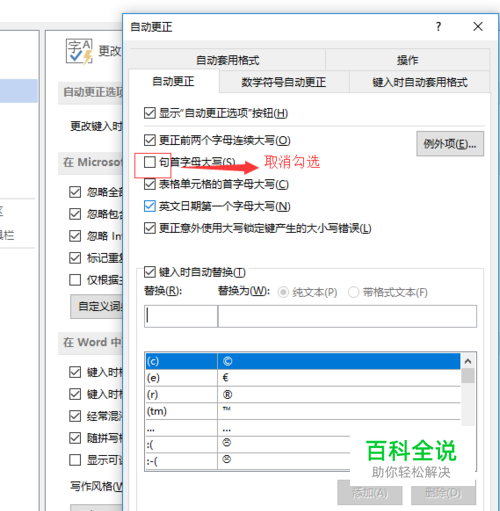
Task: Click the list scrollbar up arrow
Action: tap(468, 361)
